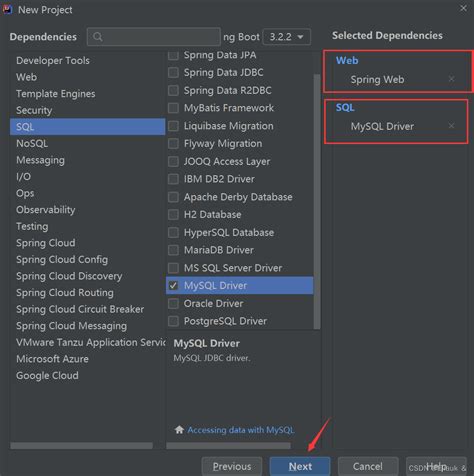Close the New Project dialog
The width and height of the screenshot is (474, 476).
(463, 8)
